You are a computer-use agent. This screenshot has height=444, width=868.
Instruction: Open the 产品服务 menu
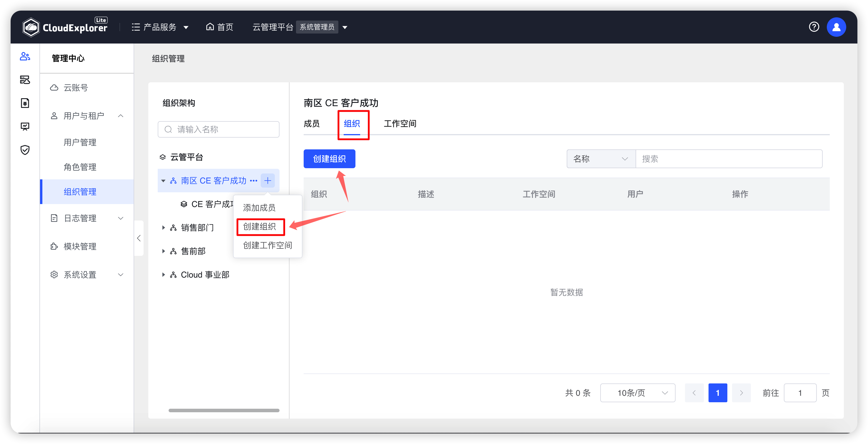click(160, 27)
